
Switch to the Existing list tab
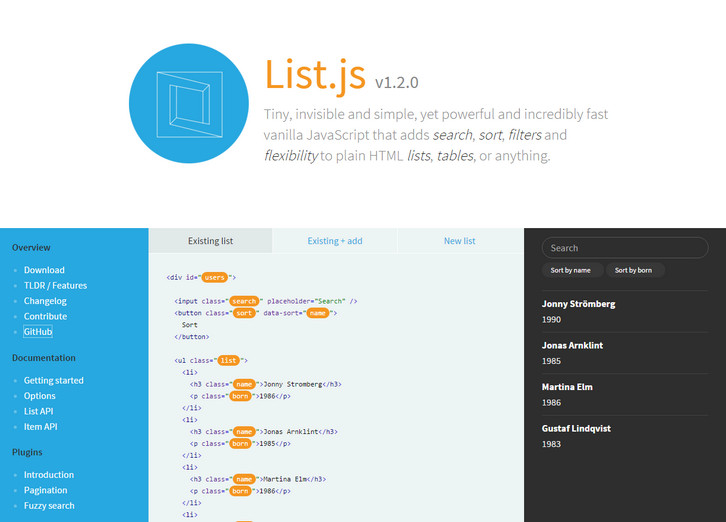coord(210,241)
